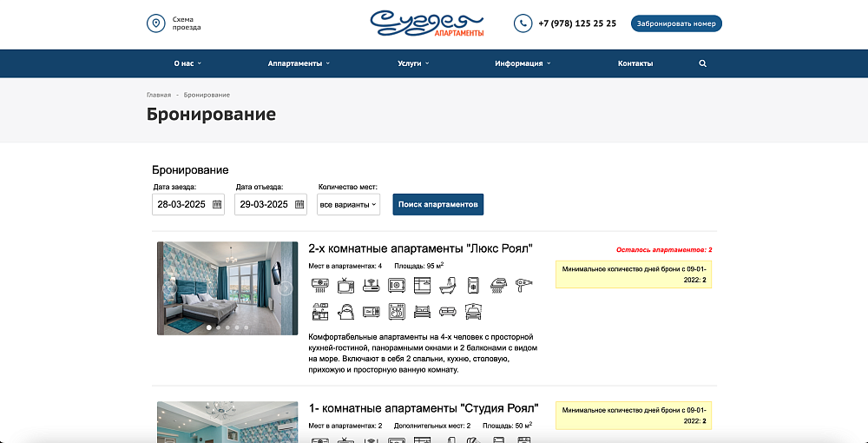Click the dishwasher amenity icon of Люкс Роял
Viewport: 868px width, 443px height.
(397, 311)
